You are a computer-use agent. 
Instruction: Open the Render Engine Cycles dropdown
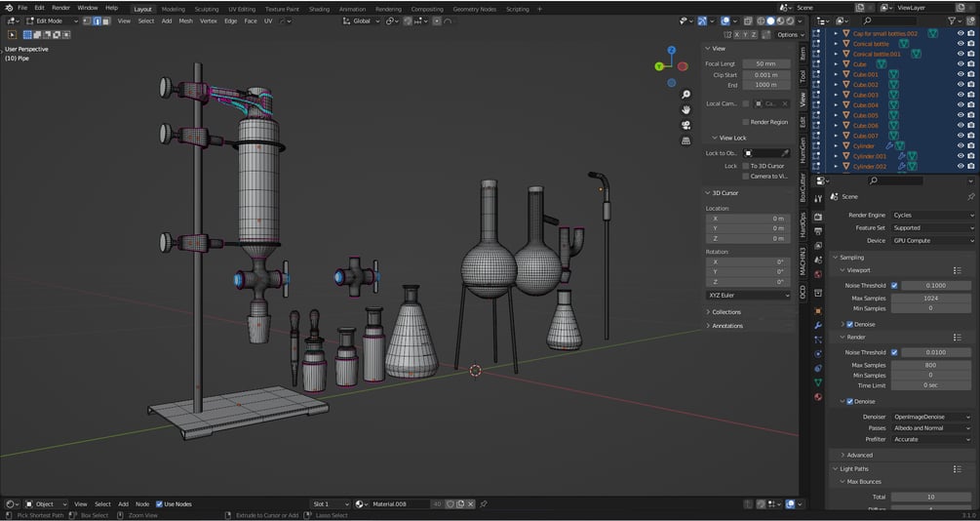pos(932,215)
